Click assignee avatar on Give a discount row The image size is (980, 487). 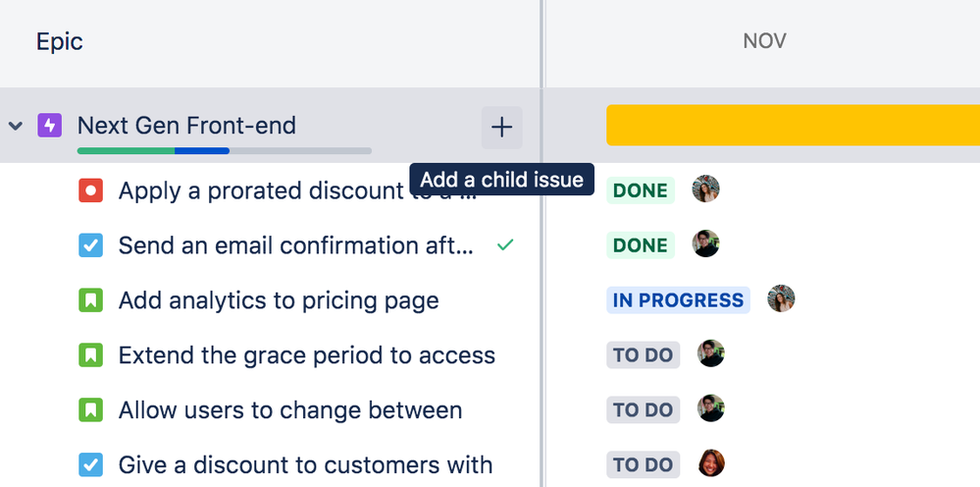pos(710,463)
